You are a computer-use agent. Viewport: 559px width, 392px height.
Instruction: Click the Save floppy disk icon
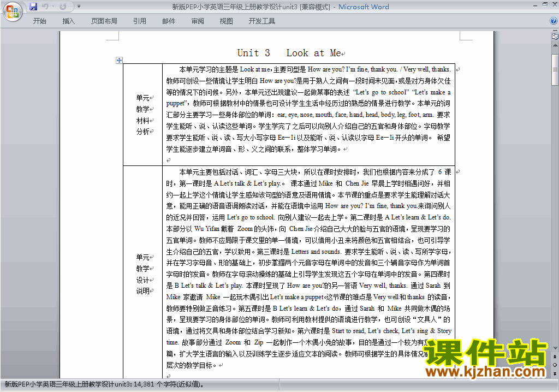tap(33, 7)
